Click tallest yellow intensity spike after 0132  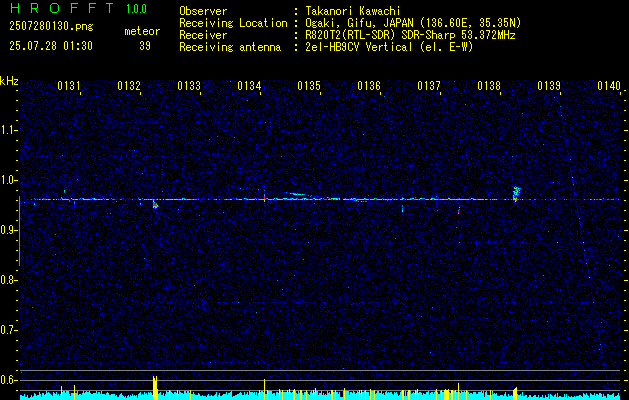(155, 388)
